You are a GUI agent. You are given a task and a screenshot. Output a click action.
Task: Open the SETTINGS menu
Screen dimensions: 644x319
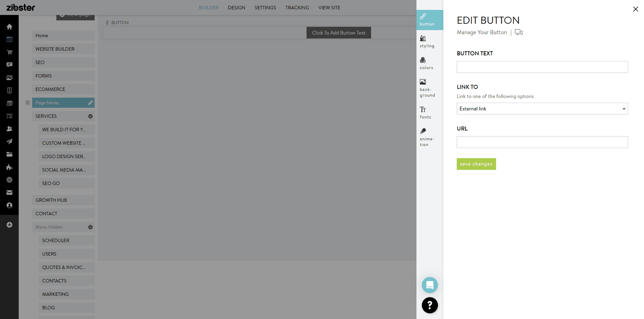265,8
